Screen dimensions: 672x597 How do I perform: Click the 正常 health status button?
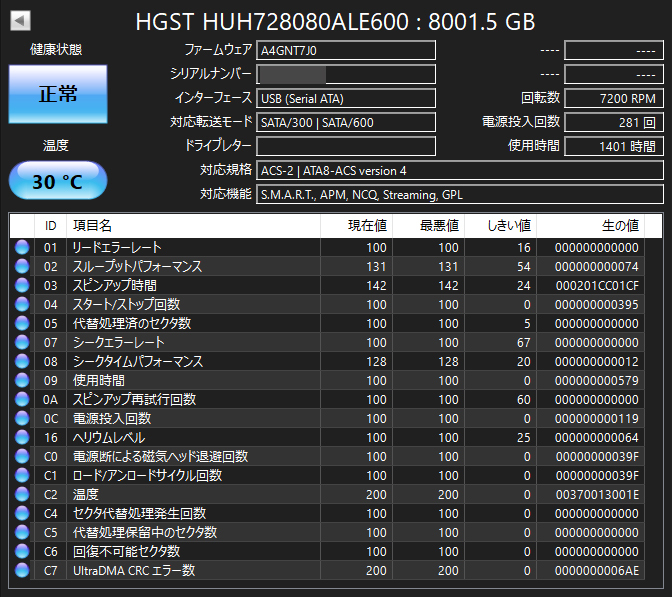click(58, 94)
